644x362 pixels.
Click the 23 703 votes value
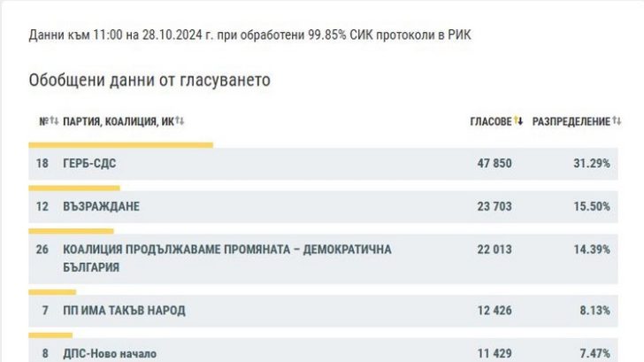(x=491, y=206)
